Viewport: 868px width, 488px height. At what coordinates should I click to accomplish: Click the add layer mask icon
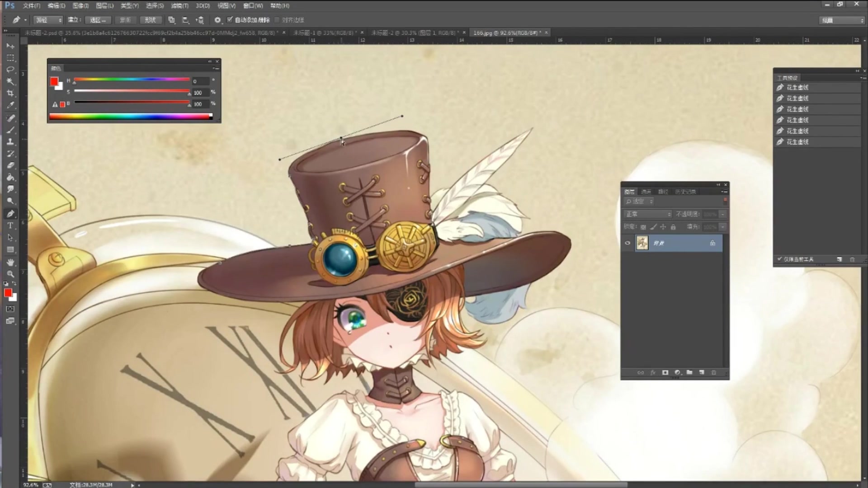(x=665, y=372)
